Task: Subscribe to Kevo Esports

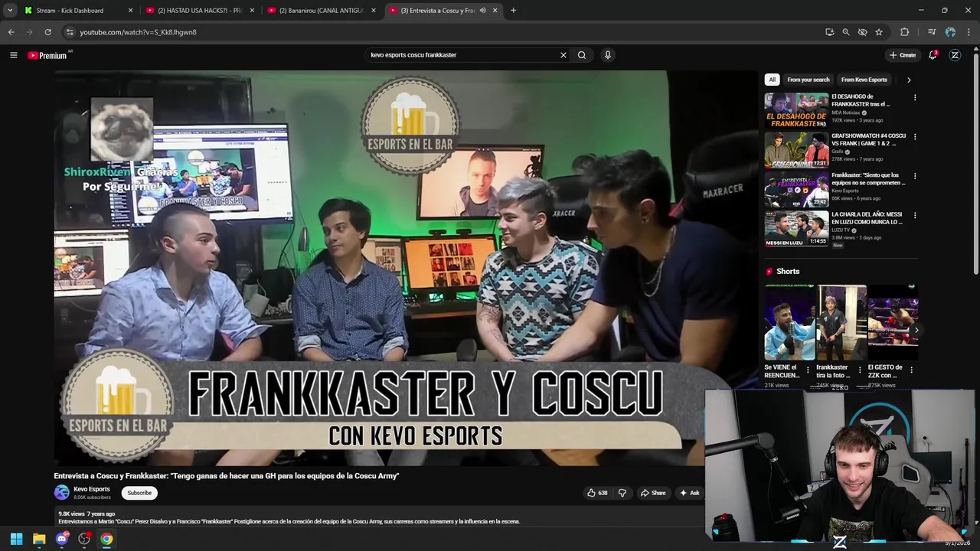Action: coord(139,493)
